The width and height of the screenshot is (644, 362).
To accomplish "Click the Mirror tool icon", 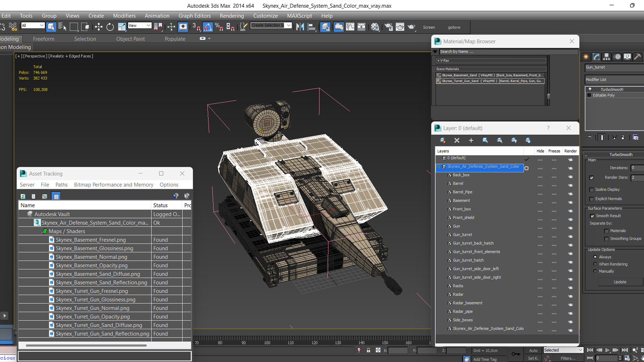I will pyautogui.click(x=300, y=27).
